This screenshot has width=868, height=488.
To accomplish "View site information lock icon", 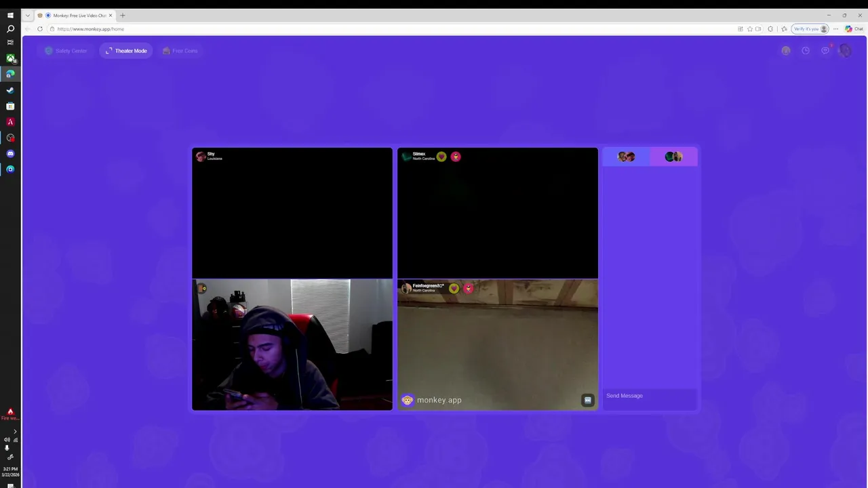I will (x=52, y=28).
